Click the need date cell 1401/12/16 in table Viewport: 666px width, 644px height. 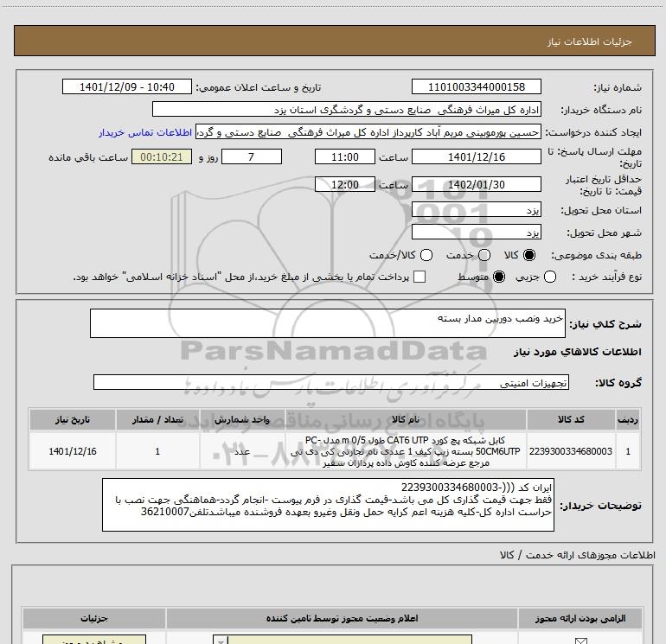point(72,451)
